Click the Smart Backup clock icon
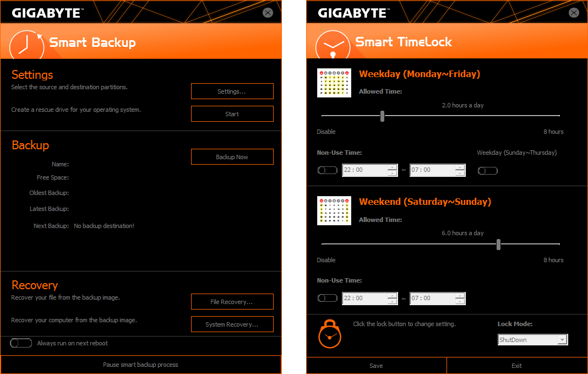 (x=26, y=45)
